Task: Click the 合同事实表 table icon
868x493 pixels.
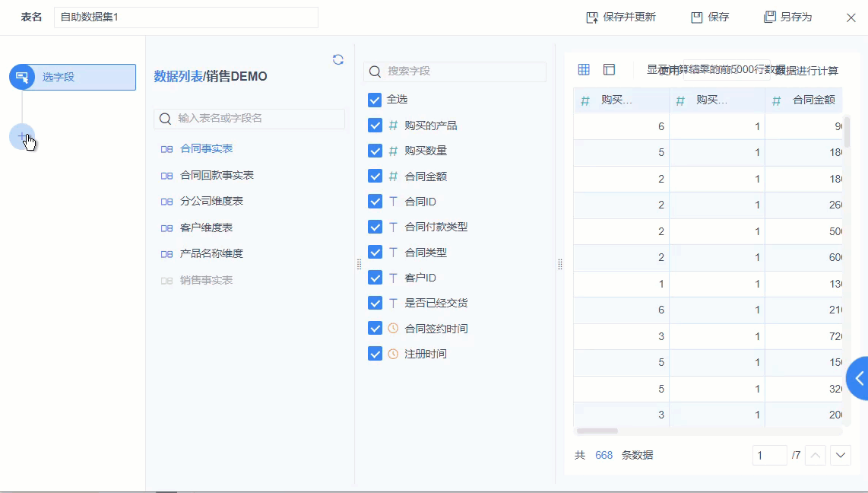Action: point(166,149)
